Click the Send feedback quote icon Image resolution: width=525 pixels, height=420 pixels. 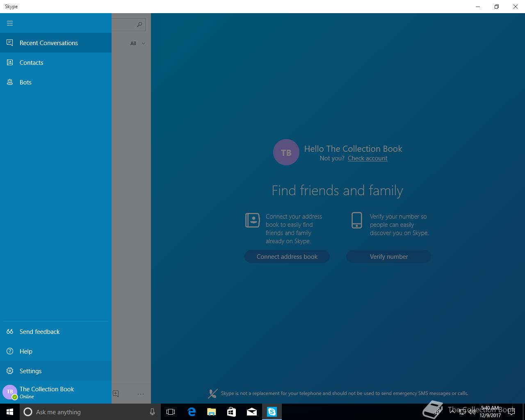[x=10, y=331]
